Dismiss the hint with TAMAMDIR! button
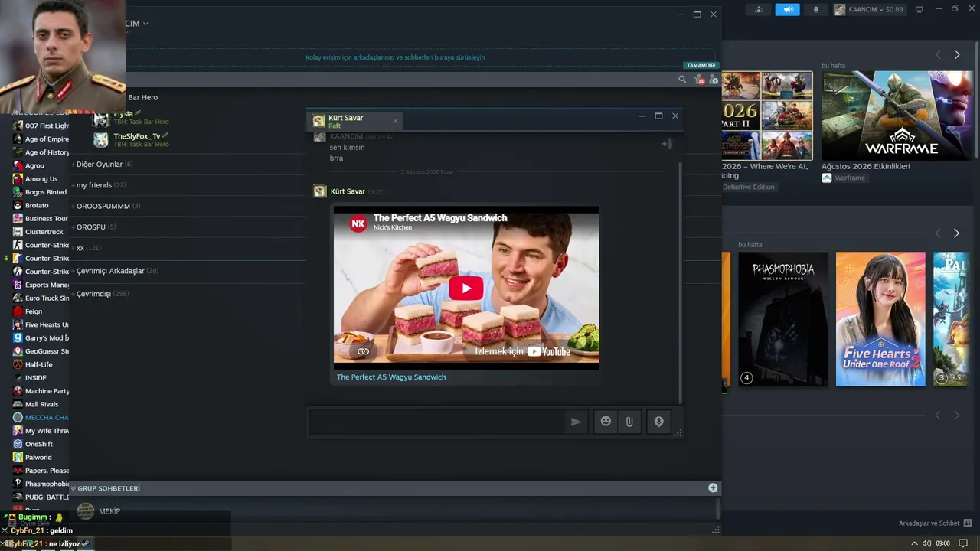The height and width of the screenshot is (551, 980). (x=701, y=66)
